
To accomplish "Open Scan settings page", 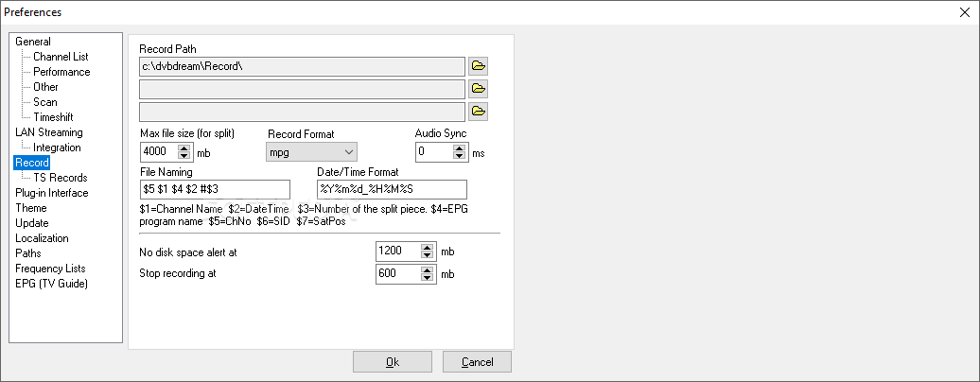I will pyautogui.click(x=45, y=102).
